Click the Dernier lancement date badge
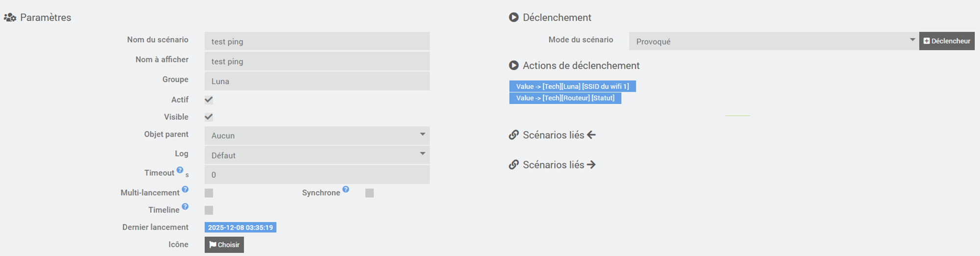 pos(240,228)
